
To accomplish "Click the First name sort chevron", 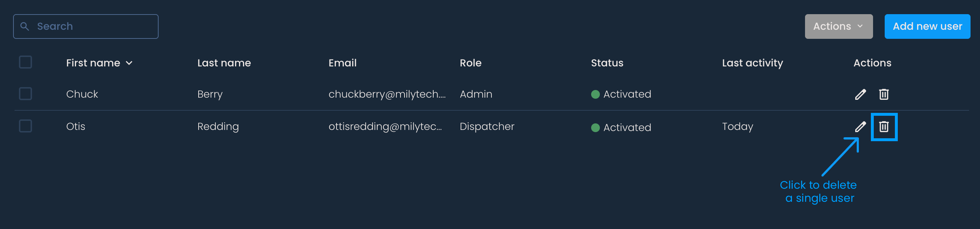I will point(130,63).
